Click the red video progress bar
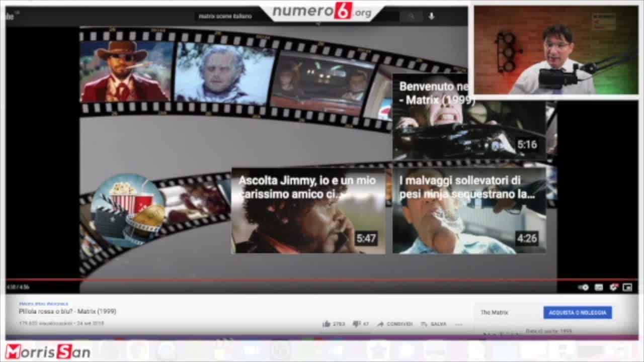644x362 pixels. coord(322,280)
